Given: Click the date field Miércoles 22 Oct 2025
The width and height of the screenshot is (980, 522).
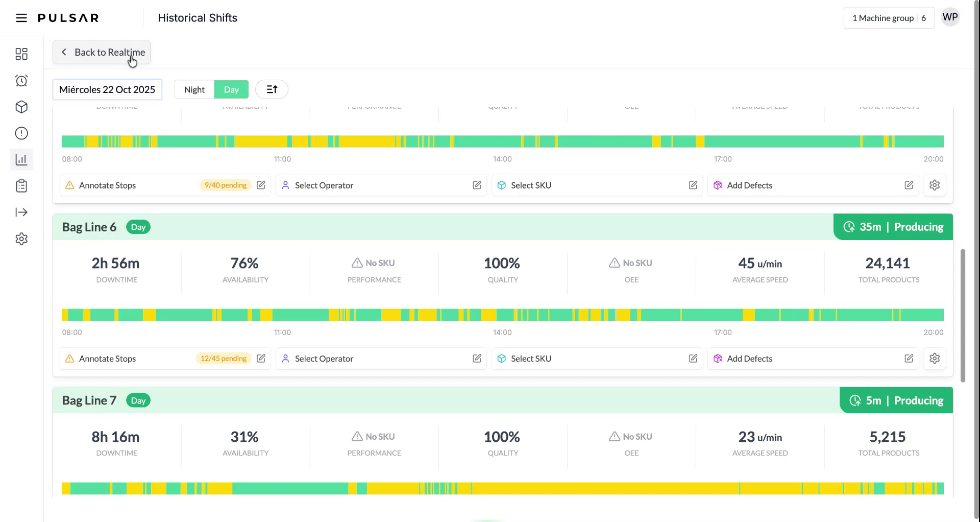Looking at the screenshot, I should tap(107, 90).
